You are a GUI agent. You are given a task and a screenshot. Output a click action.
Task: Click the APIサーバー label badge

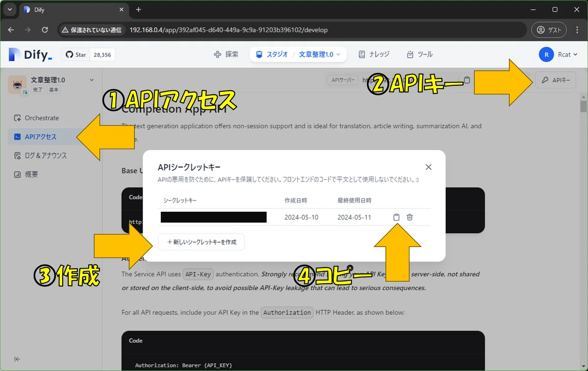click(343, 80)
